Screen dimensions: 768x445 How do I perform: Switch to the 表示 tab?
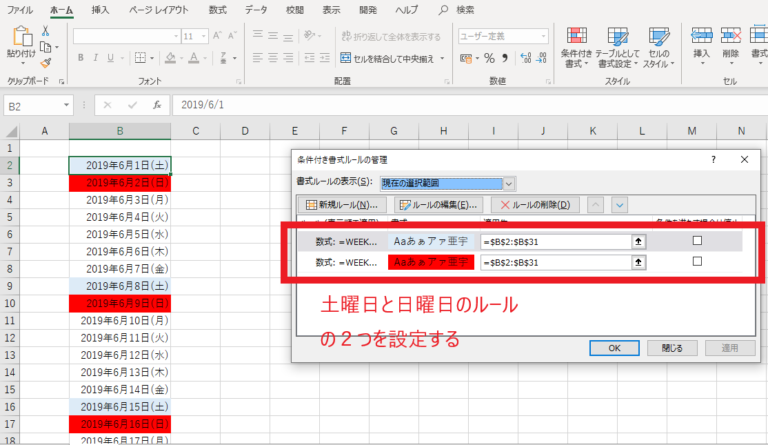(x=331, y=10)
